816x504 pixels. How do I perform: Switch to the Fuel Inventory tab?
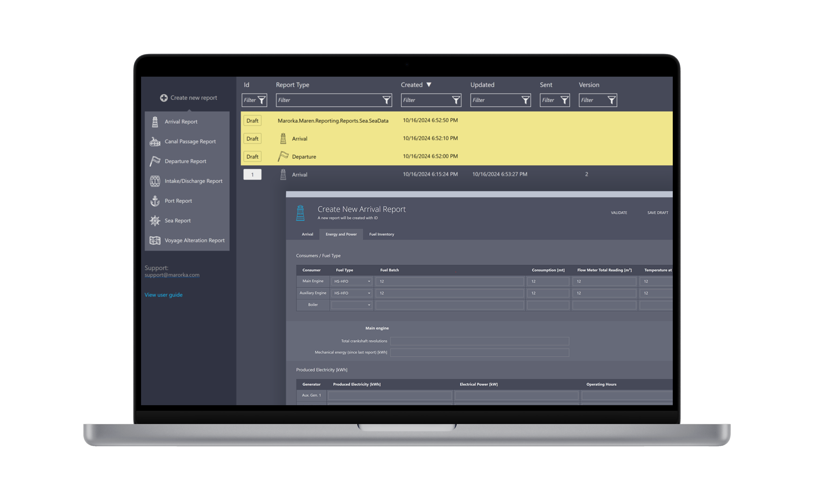click(382, 234)
